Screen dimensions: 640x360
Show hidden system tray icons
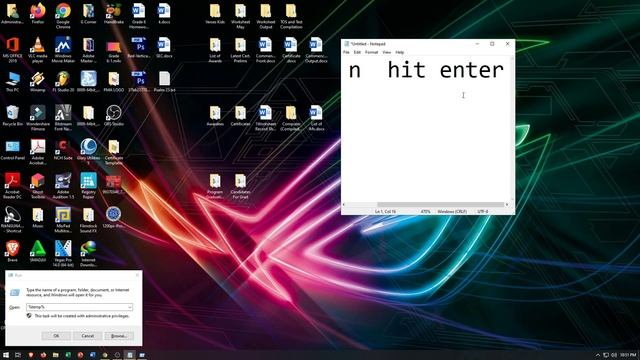click(x=598, y=355)
